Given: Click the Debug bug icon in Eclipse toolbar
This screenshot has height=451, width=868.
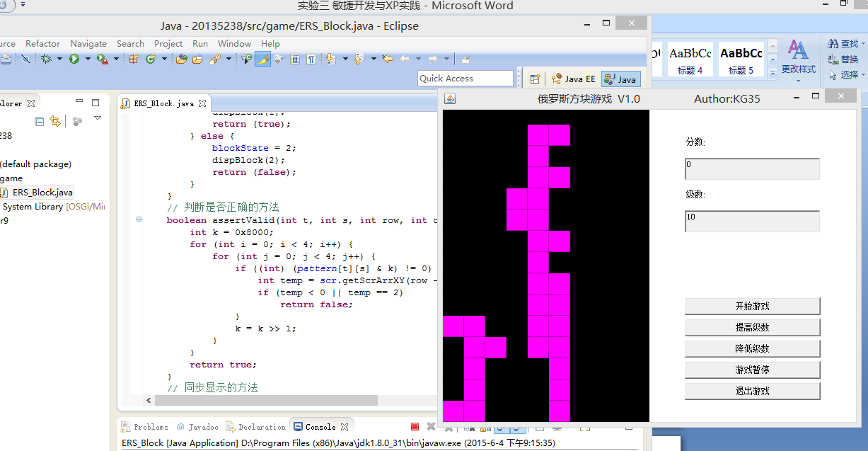Looking at the screenshot, I should (x=46, y=59).
